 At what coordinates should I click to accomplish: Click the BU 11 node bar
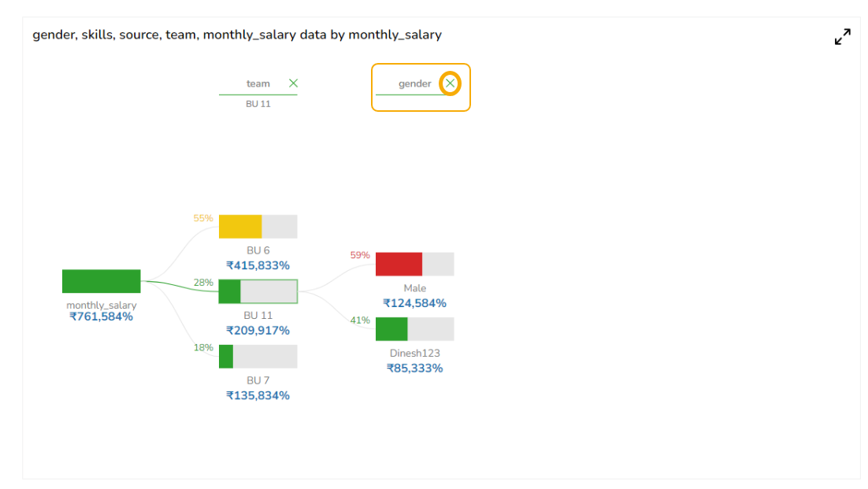[x=258, y=291]
